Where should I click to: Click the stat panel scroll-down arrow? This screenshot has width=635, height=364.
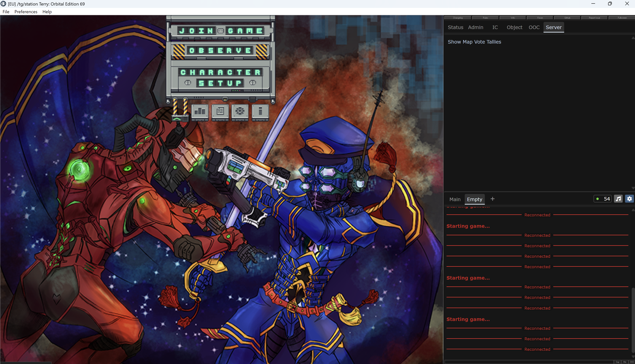pos(633,188)
